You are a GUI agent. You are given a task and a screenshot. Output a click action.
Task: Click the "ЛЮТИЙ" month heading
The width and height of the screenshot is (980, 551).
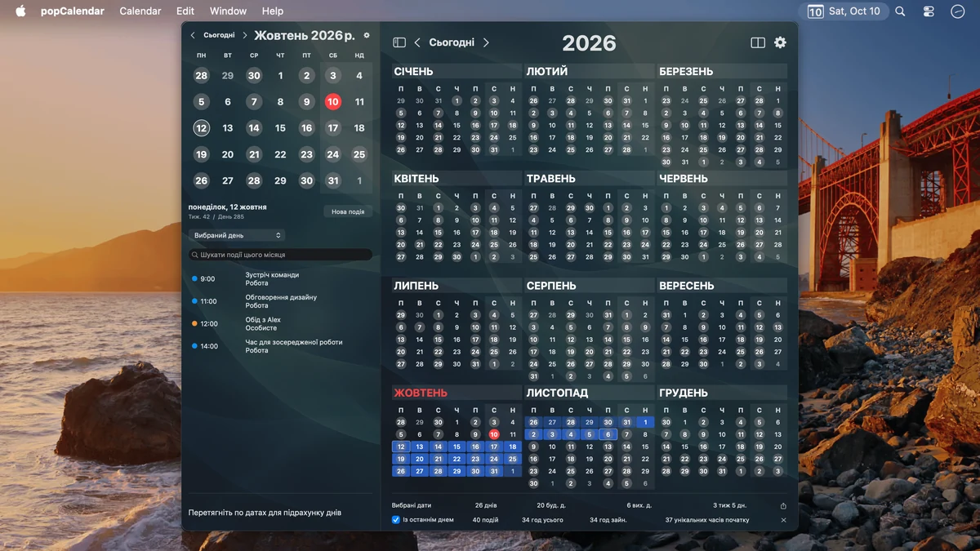click(547, 71)
